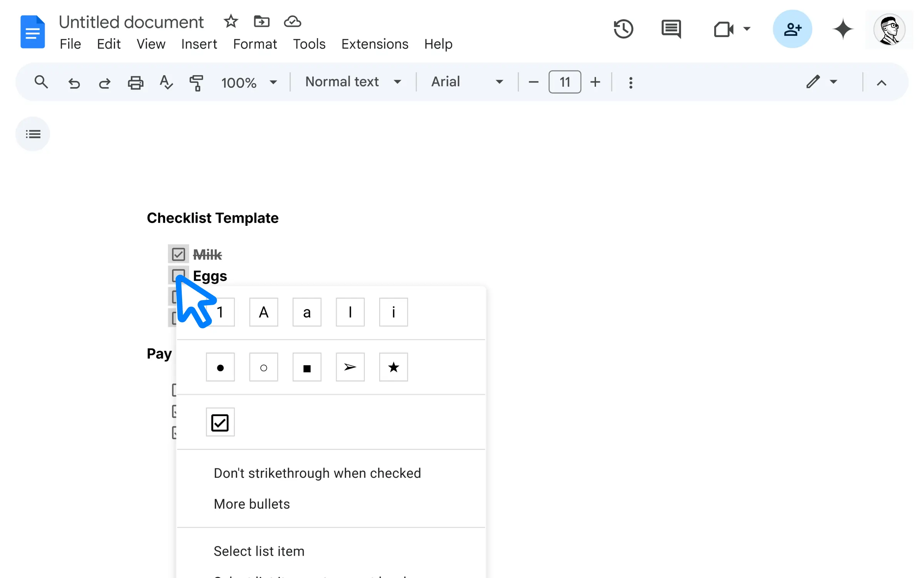This screenshot has width=924, height=578.
Task: Toggle the Eggs checklist checkbox
Action: tap(178, 275)
